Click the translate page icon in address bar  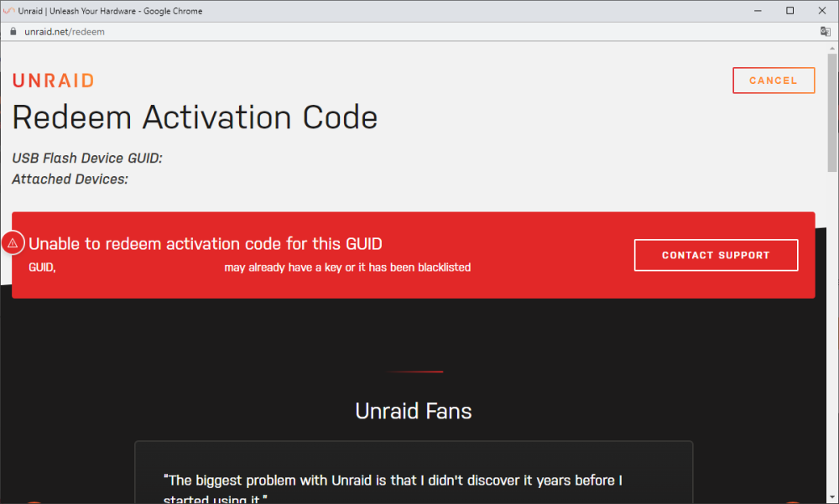pyautogui.click(x=825, y=32)
